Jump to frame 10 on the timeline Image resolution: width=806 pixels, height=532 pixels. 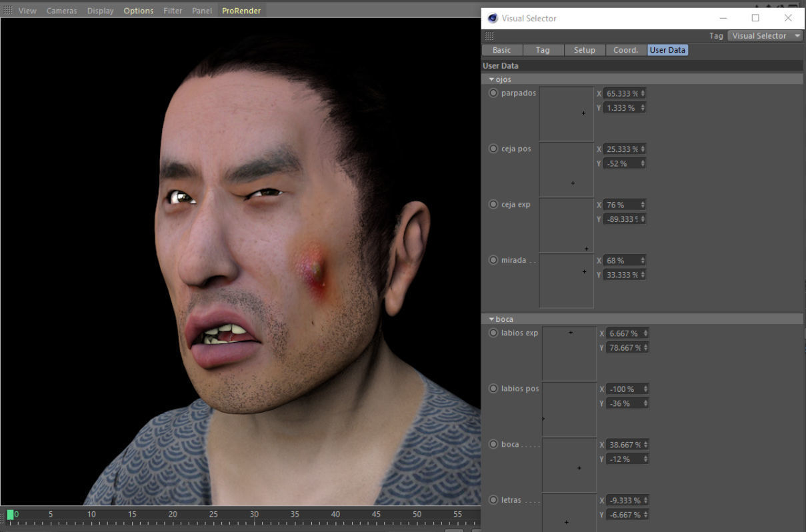[x=91, y=514]
